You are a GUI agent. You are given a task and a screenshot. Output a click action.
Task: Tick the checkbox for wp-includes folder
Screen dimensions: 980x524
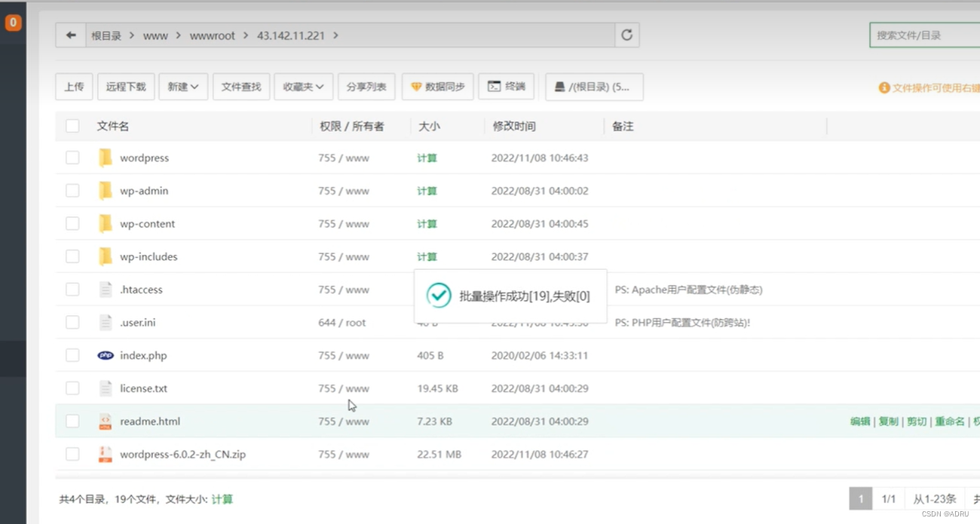(x=72, y=256)
